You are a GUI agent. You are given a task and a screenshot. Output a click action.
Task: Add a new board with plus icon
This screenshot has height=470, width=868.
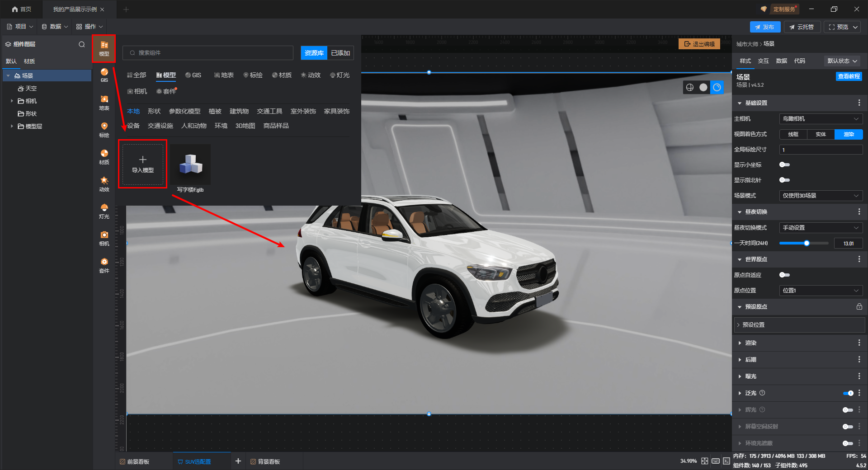tap(238, 461)
